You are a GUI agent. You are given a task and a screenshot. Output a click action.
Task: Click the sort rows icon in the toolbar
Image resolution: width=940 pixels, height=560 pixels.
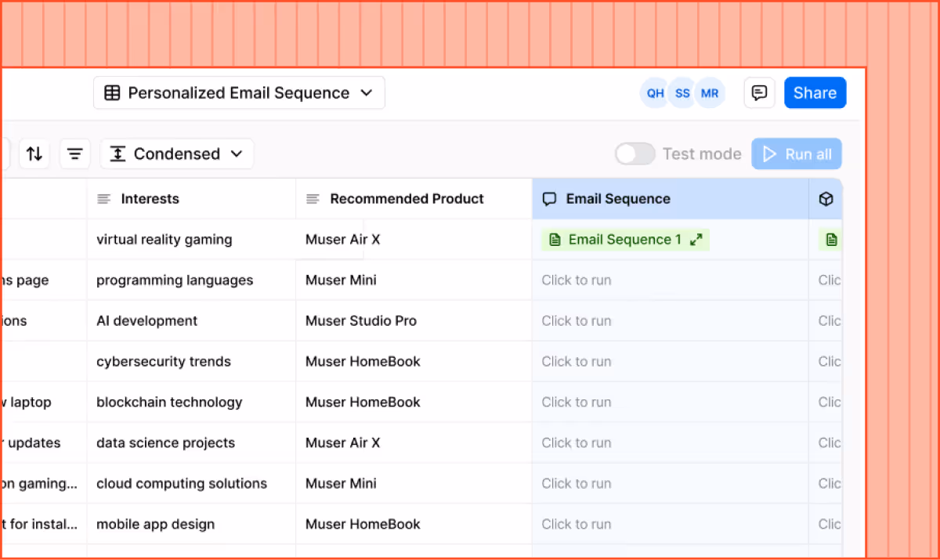[34, 154]
